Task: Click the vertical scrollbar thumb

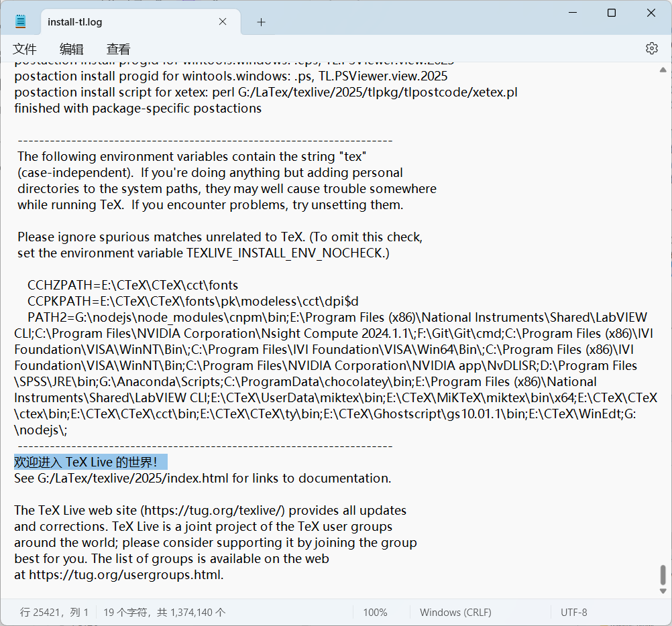Action: (x=663, y=574)
